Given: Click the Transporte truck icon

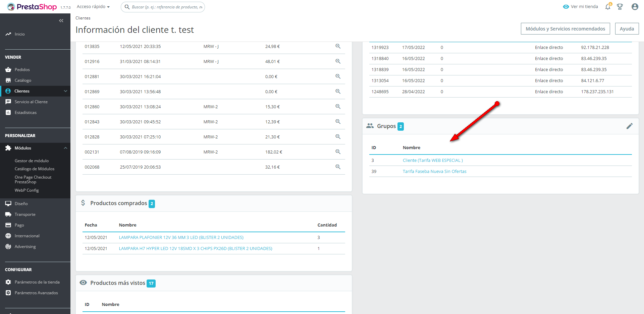Looking at the screenshot, I should pos(8,214).
